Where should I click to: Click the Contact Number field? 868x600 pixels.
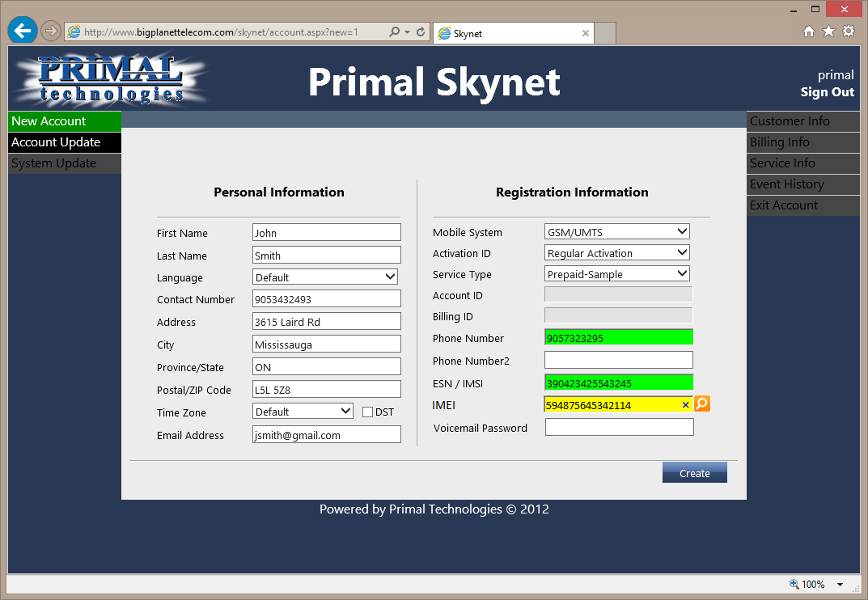[x=327, y=299]
